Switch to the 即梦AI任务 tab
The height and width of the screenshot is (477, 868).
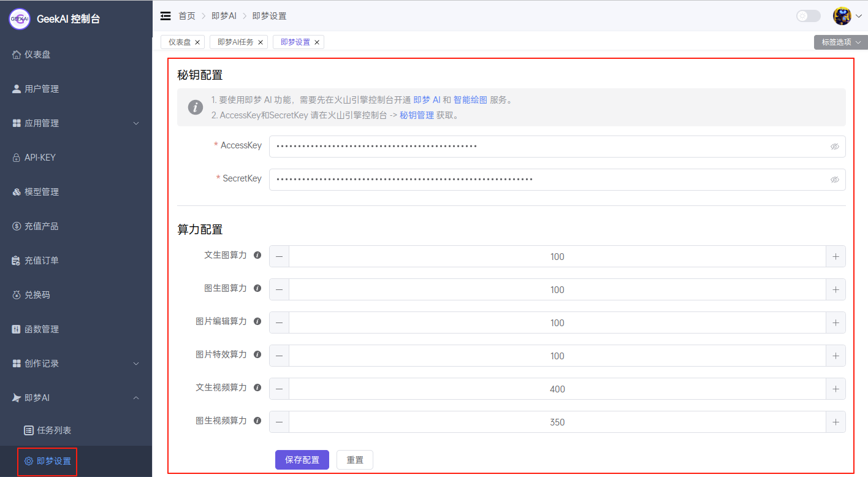tap(235, 42)
